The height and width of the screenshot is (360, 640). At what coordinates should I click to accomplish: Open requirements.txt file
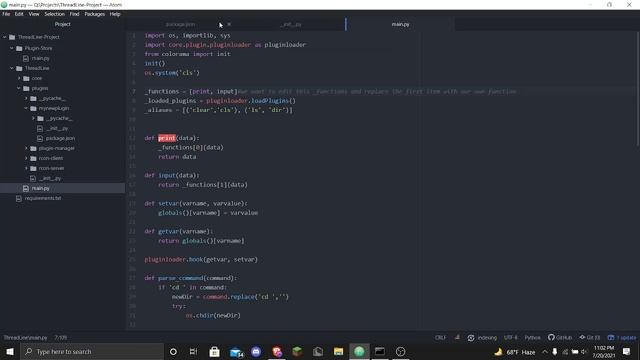click(42, 198)
